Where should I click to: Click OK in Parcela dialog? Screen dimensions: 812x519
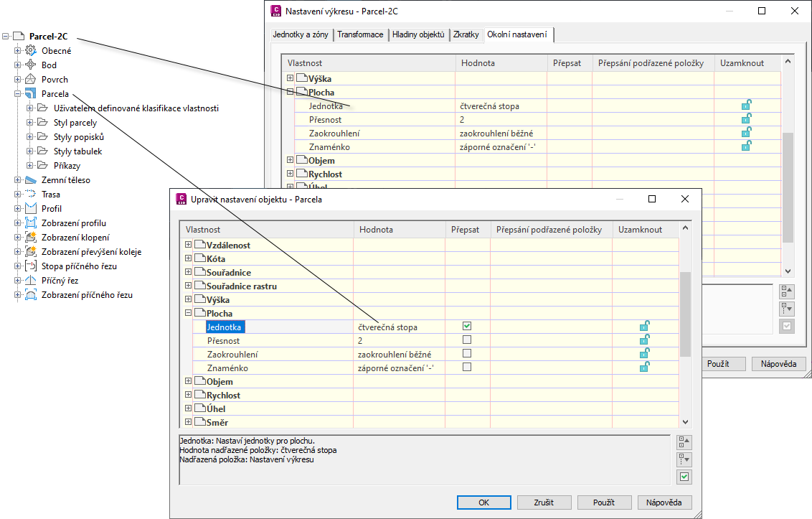coord(483,502)
